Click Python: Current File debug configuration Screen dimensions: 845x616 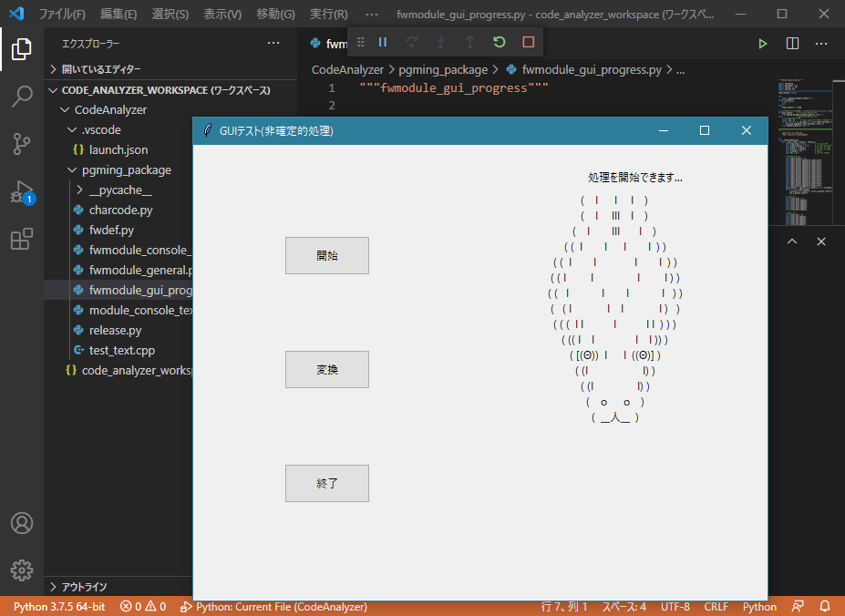click(x=273, y=606)
